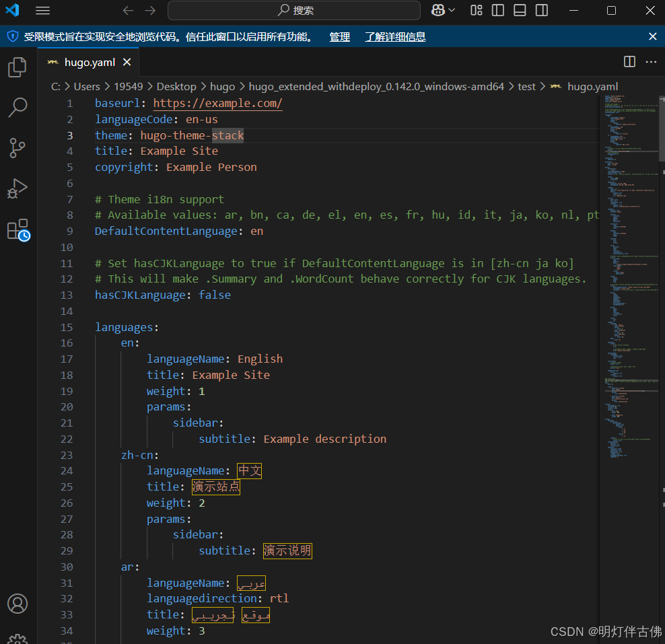This screenshot has height=644, width=665.
Task: Click the hugo_extended_withdeploy breadcrumb
Action: point(376,87)
